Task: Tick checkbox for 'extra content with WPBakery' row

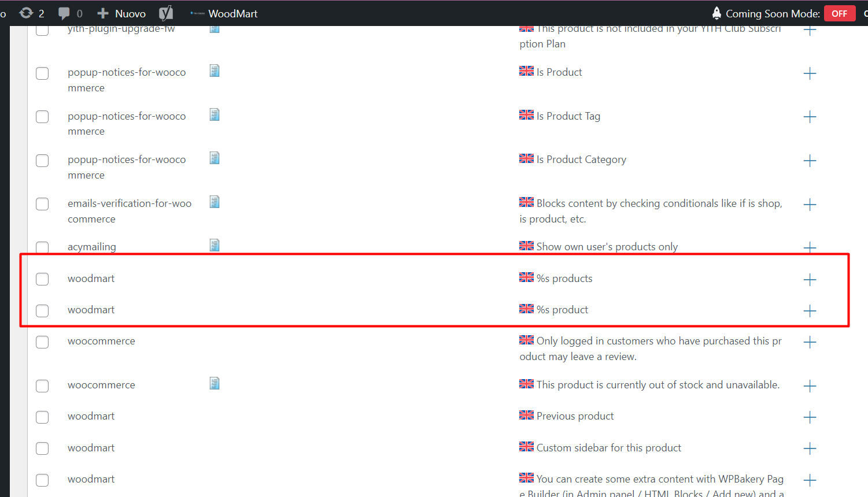Action: pos(42,480)
